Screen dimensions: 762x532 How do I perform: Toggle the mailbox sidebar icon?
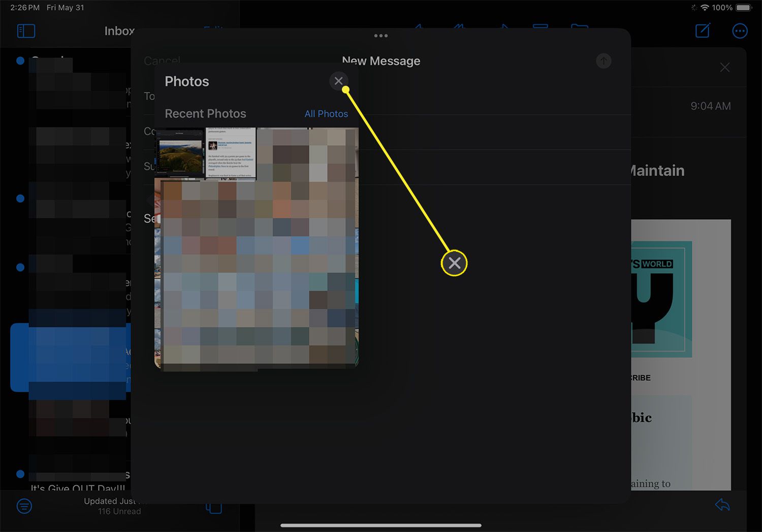pyautogui.click(x=26, y=31)
